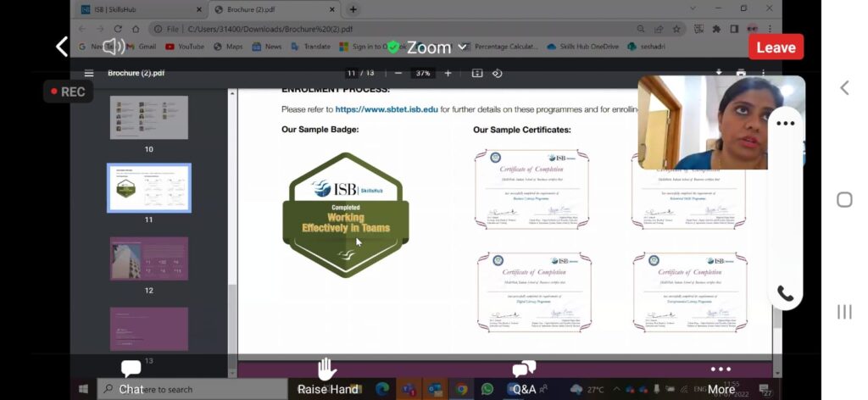This screenshot has width=868, height=400.
Task: Open the YouTube bookmark
Action: (x=184, y=47)
